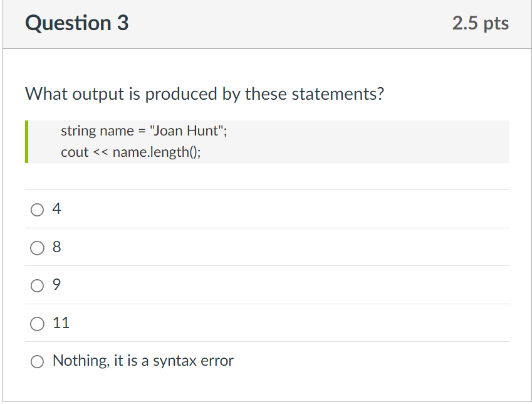Click the syntax error answer text
The image size is (532, 404).
click(x=142, y=361)
